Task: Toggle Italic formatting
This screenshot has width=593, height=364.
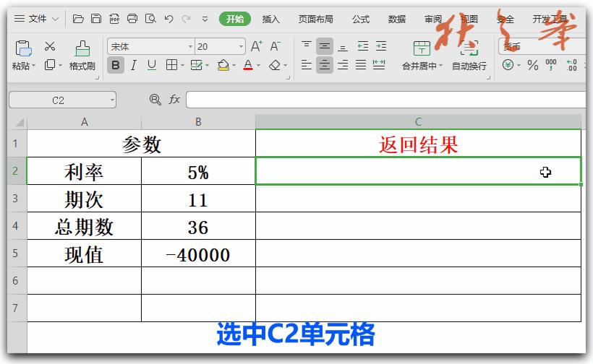Action: click(x=133, y=65)
